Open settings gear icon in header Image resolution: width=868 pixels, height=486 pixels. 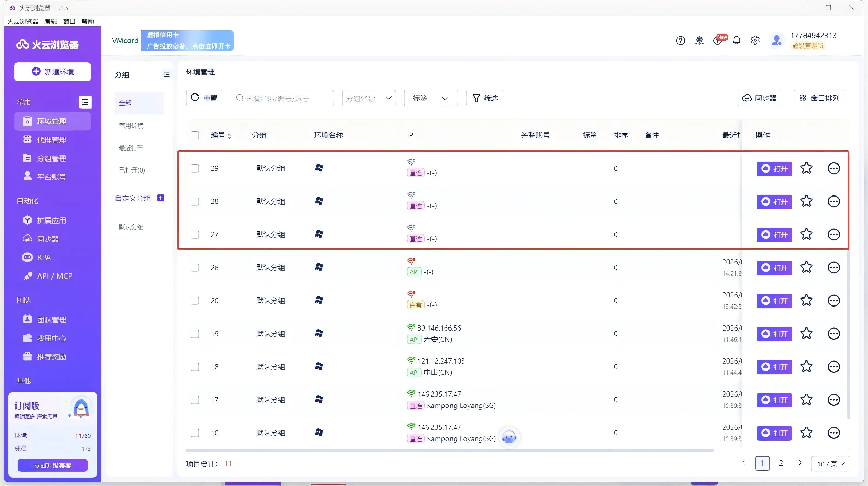click(x=755, y=41)
